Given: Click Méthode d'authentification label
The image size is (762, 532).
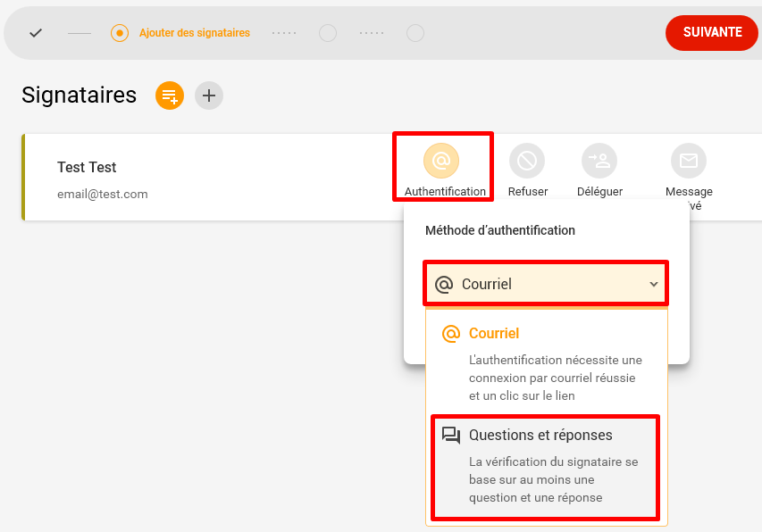Looking at the screenshot, I should point(500,230).
